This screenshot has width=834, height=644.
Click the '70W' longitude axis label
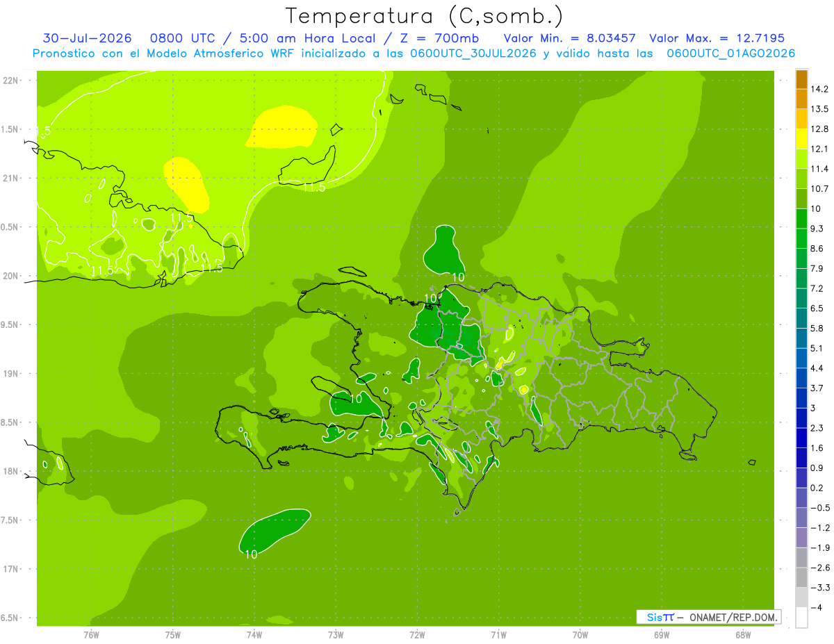pos(580,635)
